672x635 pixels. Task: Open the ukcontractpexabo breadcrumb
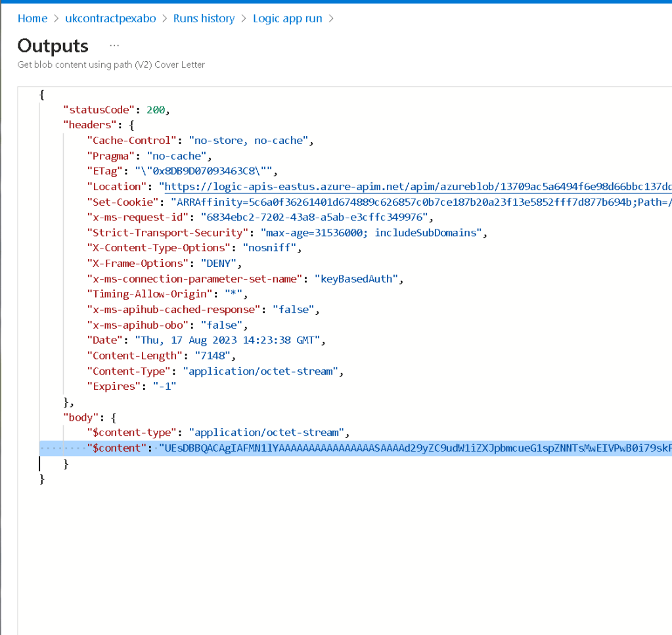click(x=110, y=18)
